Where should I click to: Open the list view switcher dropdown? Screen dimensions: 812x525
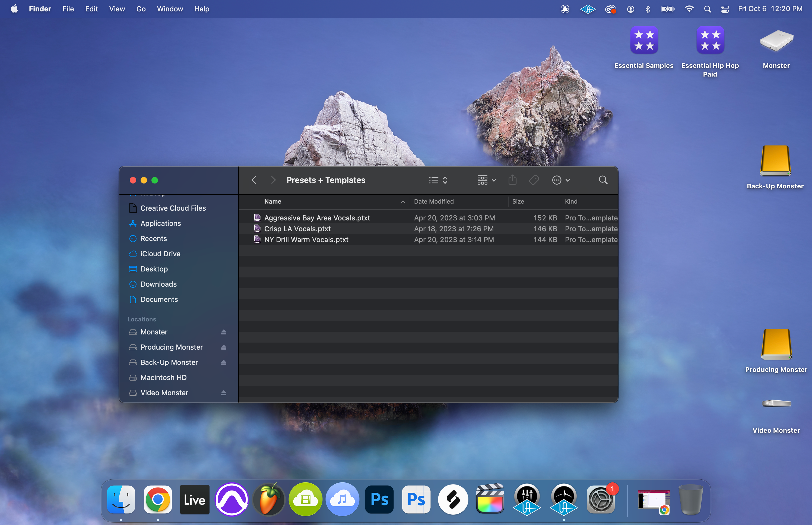tap(438, 180)
